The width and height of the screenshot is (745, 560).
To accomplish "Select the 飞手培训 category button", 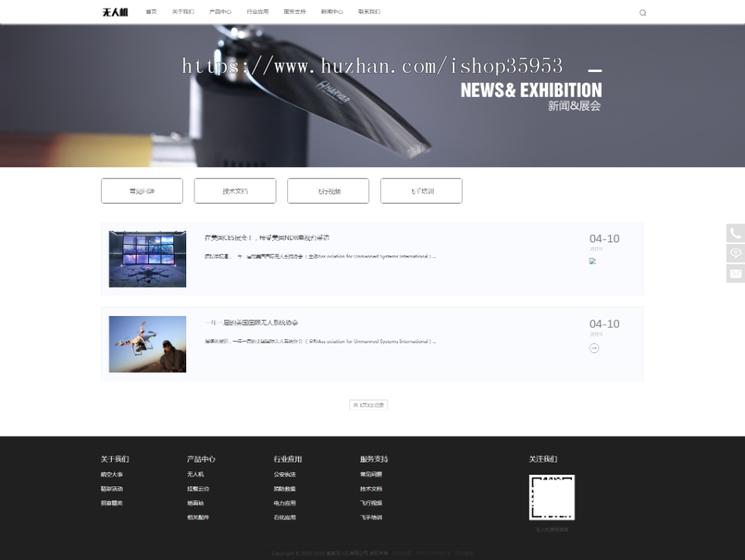I will click(421, 191).
